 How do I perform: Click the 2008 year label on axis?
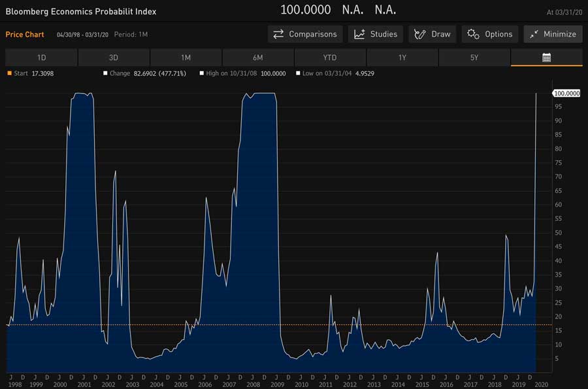pyautogui.click(x=253, y=384)
